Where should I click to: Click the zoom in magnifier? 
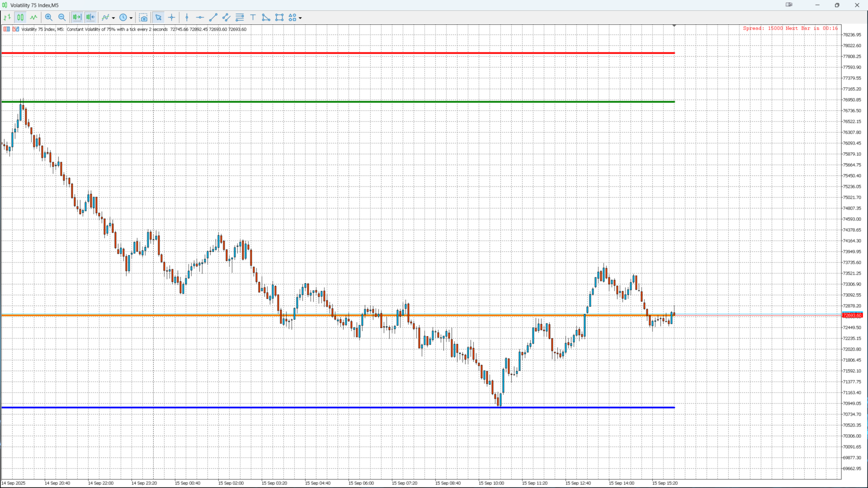49,18
